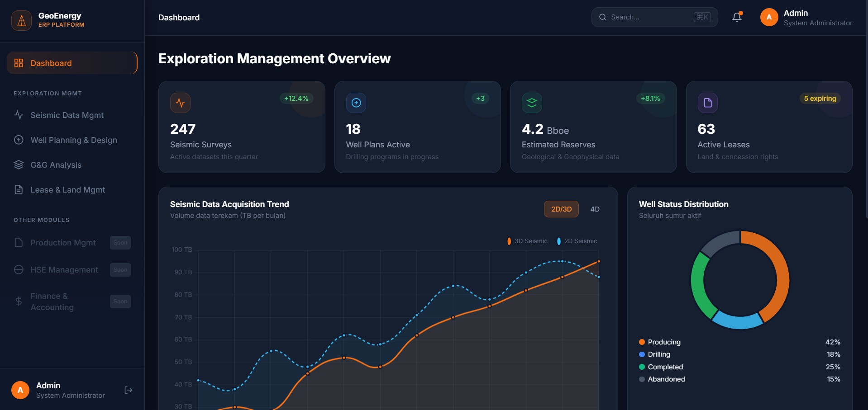
Task: Click the Abandoned gray legend dot
Action: pos(642,379)
